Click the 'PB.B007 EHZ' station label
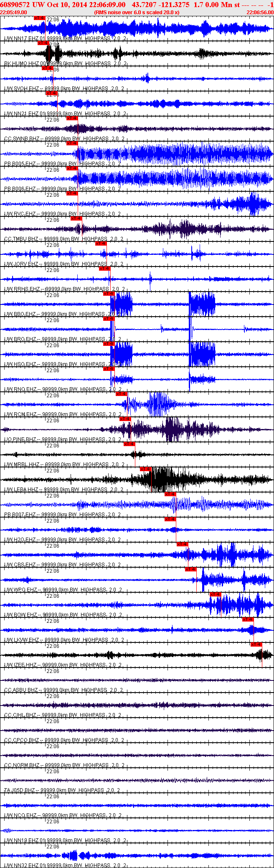 coord(20,515)
